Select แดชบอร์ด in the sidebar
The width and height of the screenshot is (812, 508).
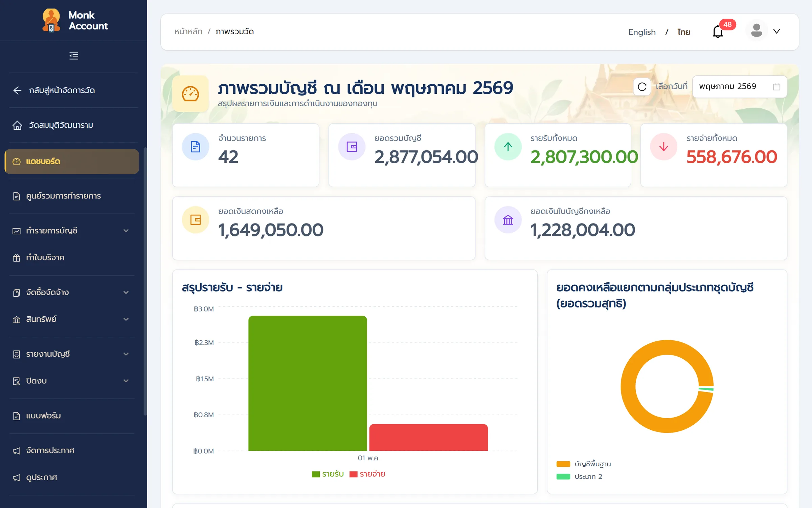72,162
